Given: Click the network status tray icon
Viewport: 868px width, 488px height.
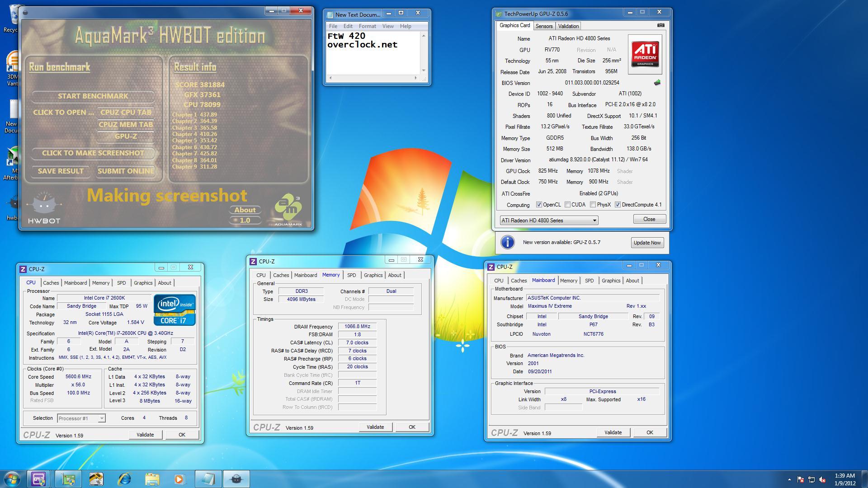Looking at the screenshot, I should [811, 479].
